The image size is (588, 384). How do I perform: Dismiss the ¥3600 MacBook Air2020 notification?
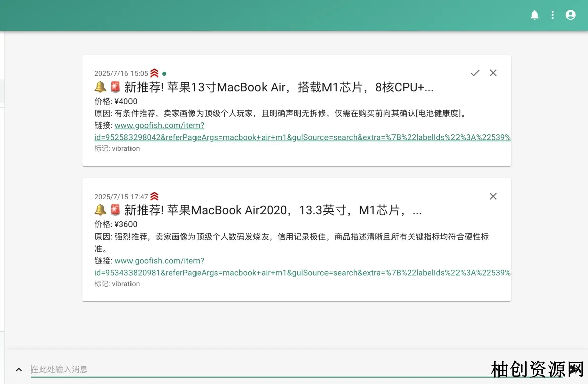pyautogui.click(x=493, y=196)
